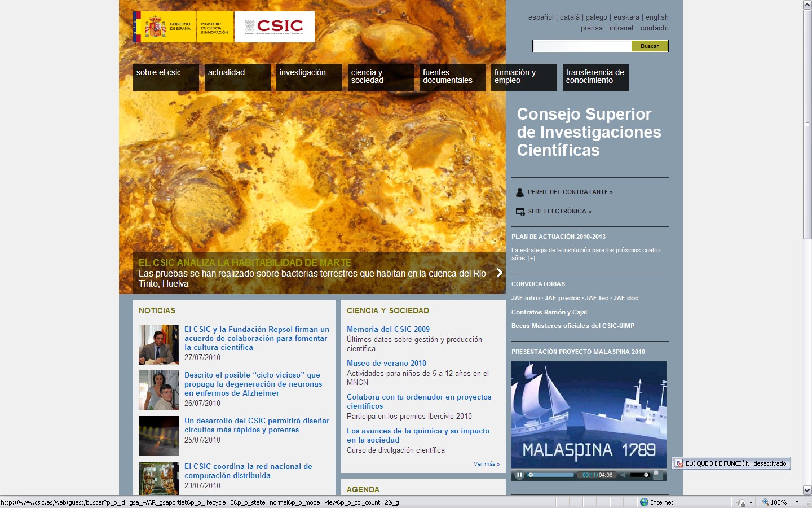812x508 pixels.
Task: Open the 'fuentes documentales' menu
Action: (452, 77)
